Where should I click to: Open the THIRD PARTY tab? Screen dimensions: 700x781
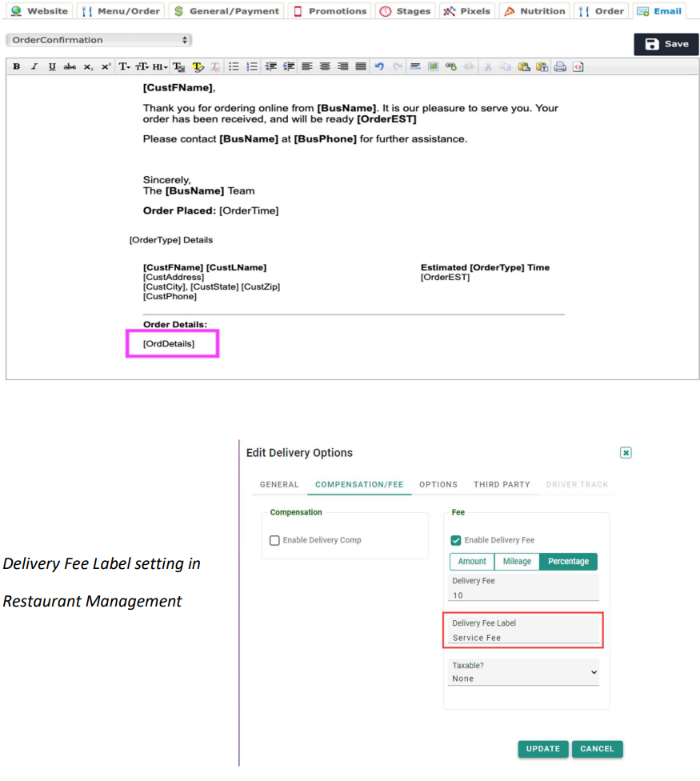click(502, 485)
